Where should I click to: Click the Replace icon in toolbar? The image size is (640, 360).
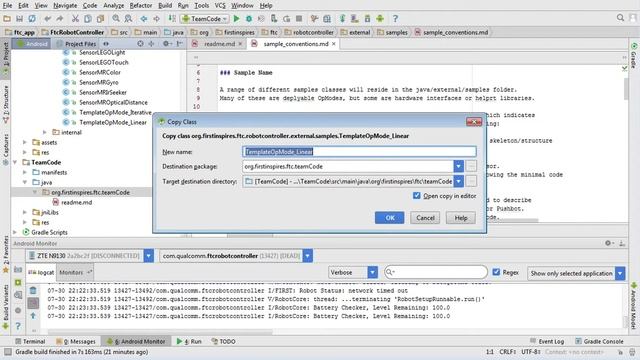(128, 18)
